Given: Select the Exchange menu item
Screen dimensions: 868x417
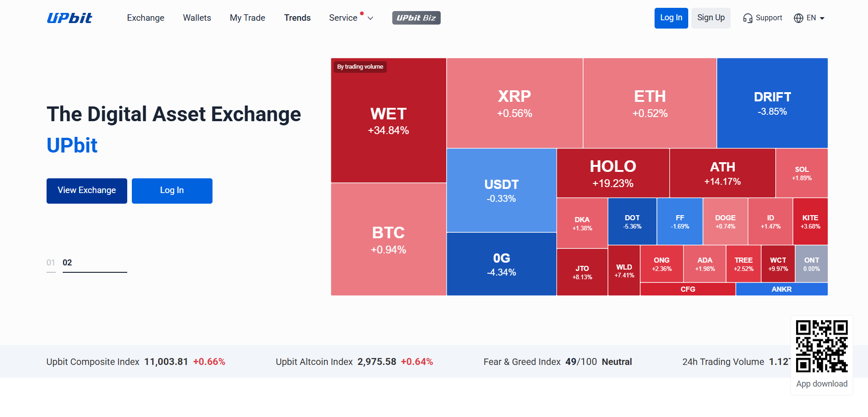Looking at the screenshot, I should click(x=145, y=18).
